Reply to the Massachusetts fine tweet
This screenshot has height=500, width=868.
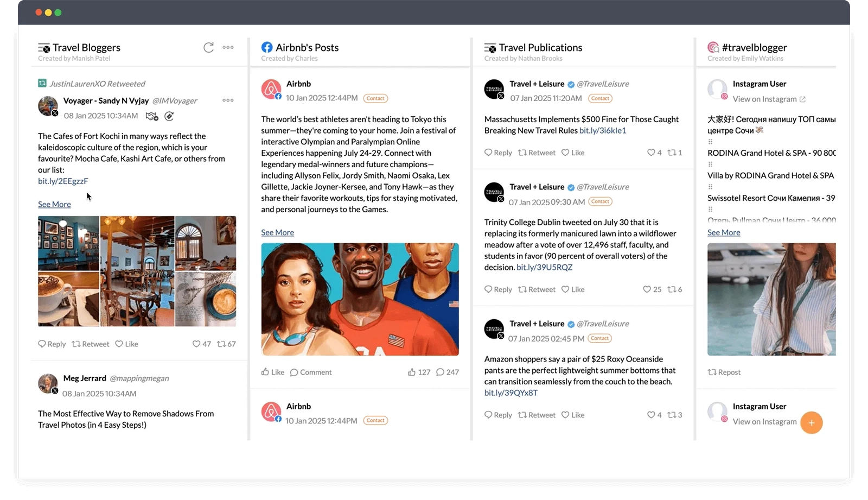pyautogui.click(x=498, y=153)
